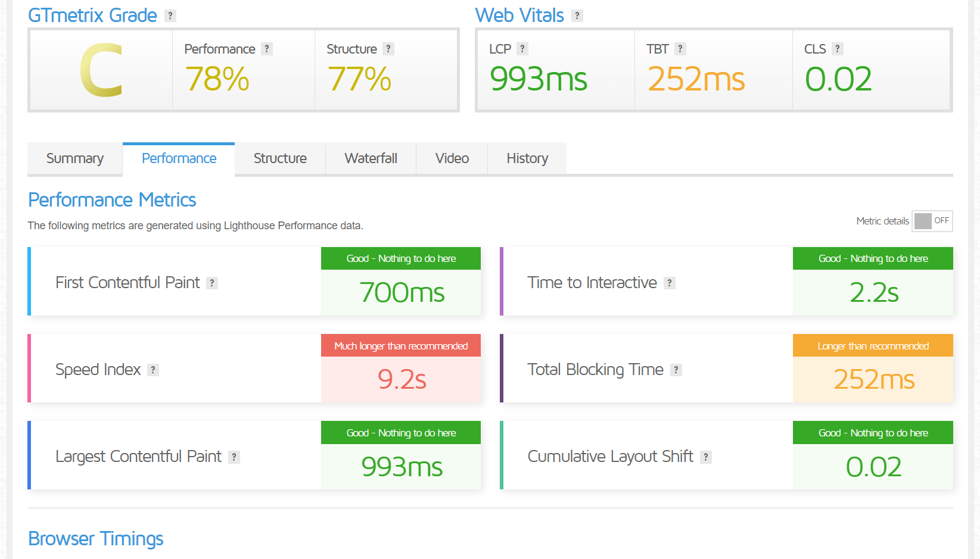Select the Structure tab
Image resolution: width=980 pixels, height=559 pixels.
(x=280, y=158)
